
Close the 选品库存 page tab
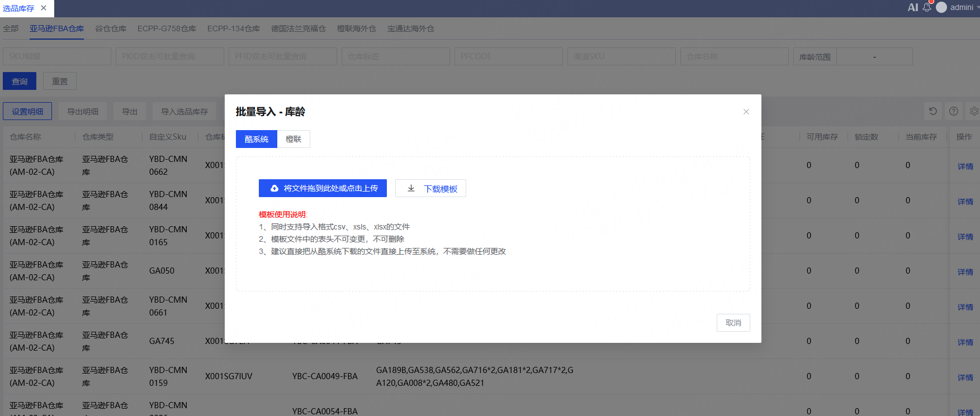pos(44,8)
